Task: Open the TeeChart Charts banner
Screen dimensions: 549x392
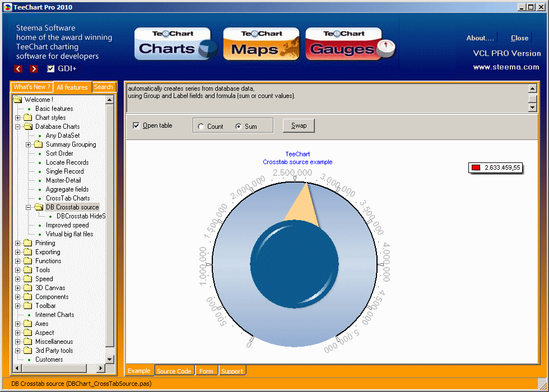Action: (x=175, y=44)
